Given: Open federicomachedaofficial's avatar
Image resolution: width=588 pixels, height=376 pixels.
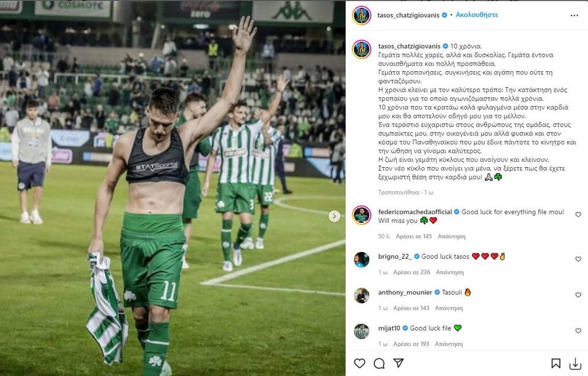Looking at the screenshot, I should [x=362, y=215].
